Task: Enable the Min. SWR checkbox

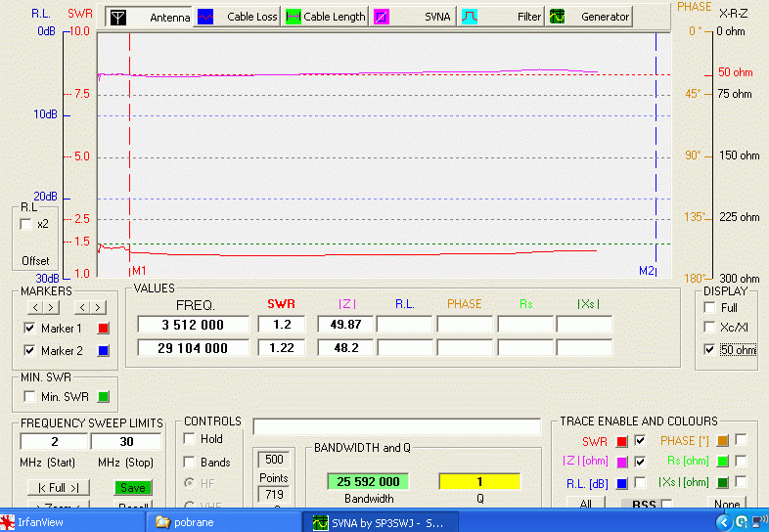Action: (x=29, y=396)
